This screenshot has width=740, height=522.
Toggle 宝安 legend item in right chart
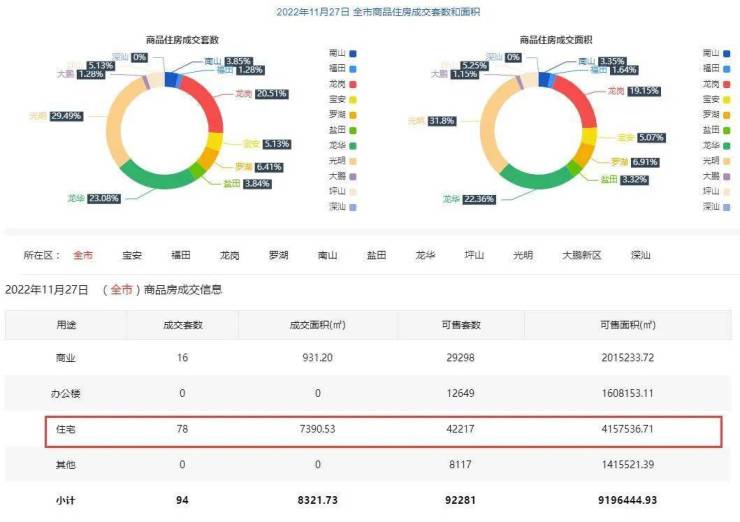[717, 100]
